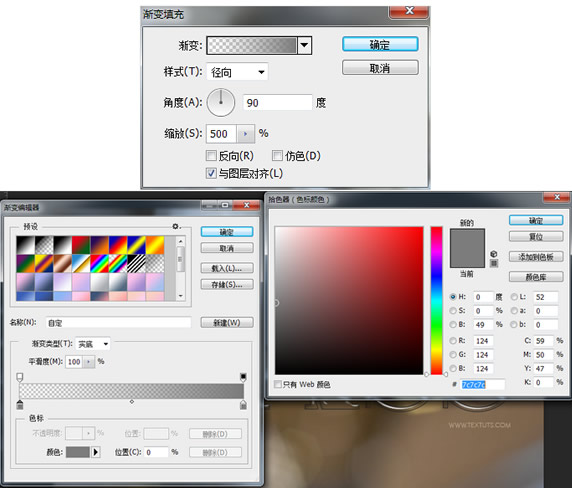Image resolution: width=572 pixels, height=488 pixels.
Task: Open the 样式 style dropdown showing 径向
Action: [x=237, y=72]
